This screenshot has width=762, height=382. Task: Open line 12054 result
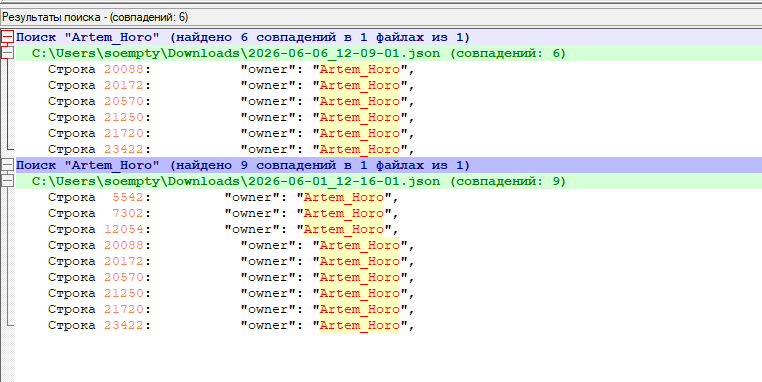click(x=224, y=229)
